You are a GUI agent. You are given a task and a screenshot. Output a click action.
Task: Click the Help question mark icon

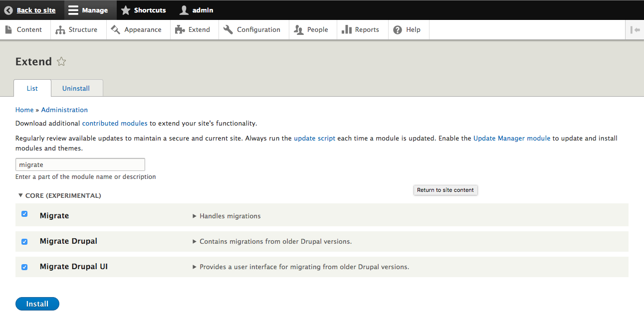point(398,30)
